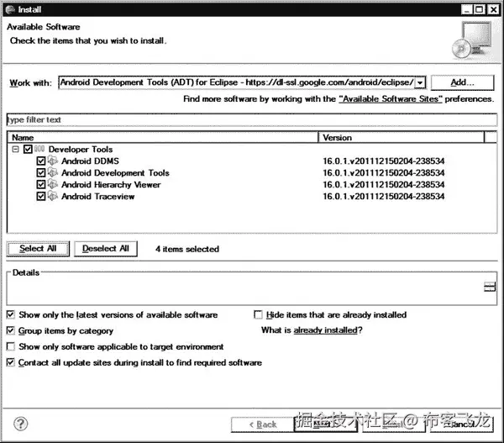Click the Eclipse icon in the title bar

tap(10, 9)
